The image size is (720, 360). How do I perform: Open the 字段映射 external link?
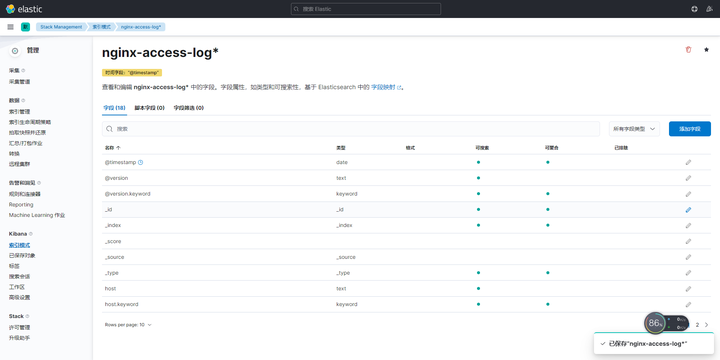point(386,87)
